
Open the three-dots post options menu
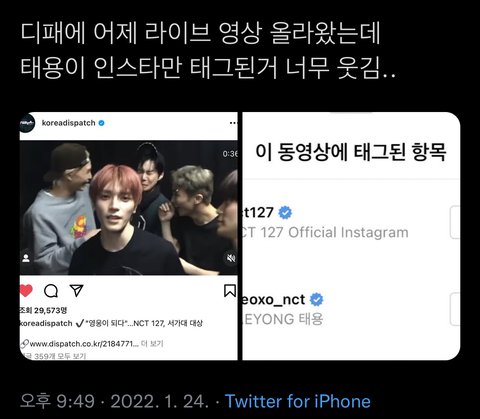[233, 123]
